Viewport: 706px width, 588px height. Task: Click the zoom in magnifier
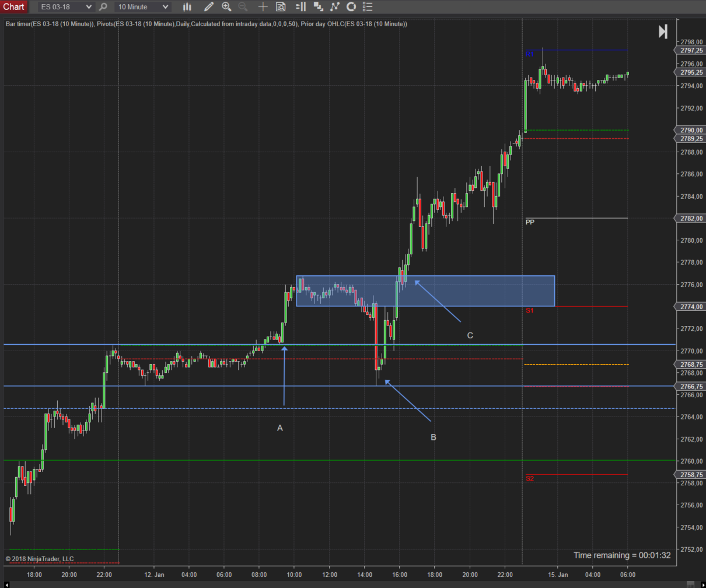pyautogui.click(x=226, y=7)
